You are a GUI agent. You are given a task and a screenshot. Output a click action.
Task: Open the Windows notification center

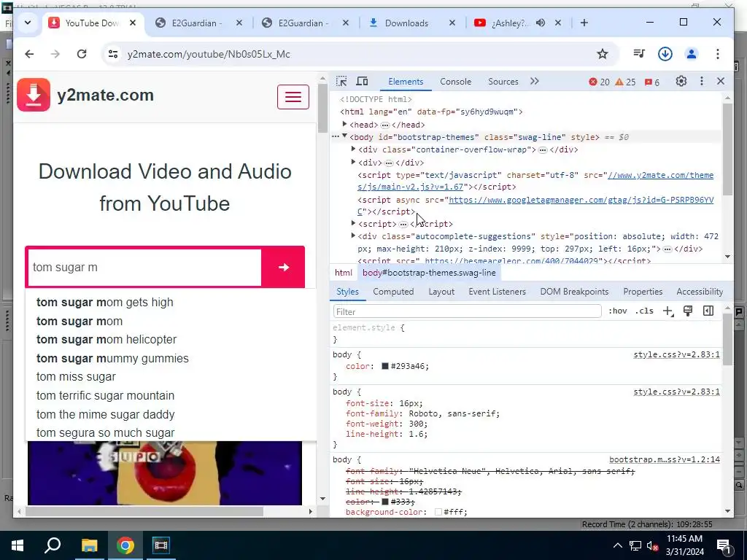point(724,545)
